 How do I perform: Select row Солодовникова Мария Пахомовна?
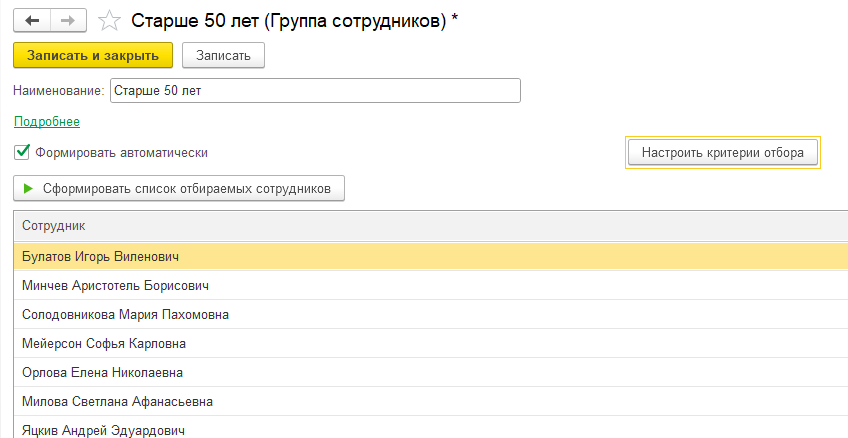pos(430,315)
